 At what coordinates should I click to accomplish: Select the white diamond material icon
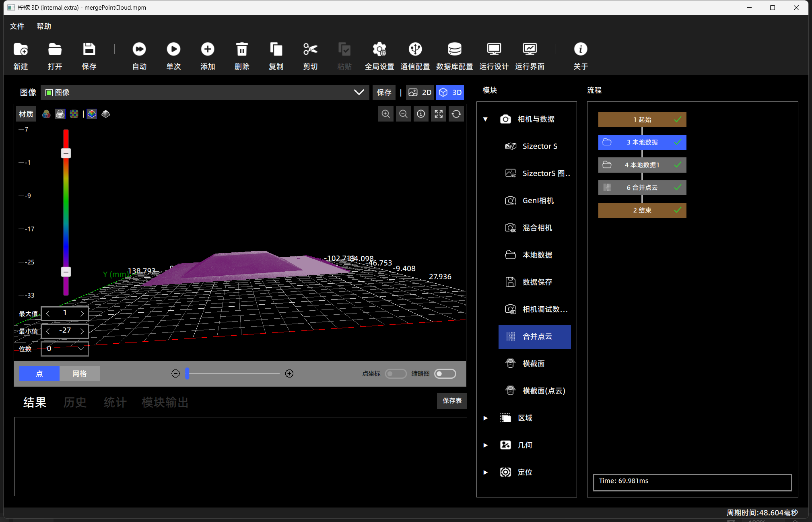106,114
